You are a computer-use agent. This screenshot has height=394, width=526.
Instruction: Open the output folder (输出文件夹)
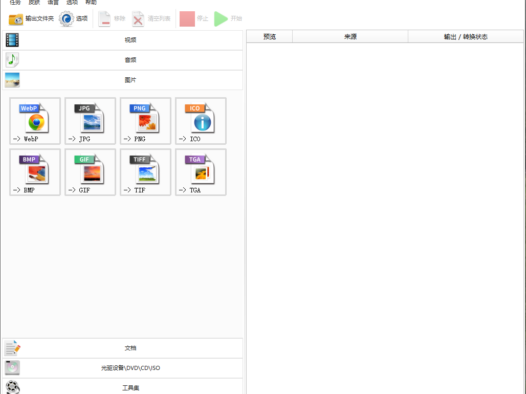(x=31, y=19)
